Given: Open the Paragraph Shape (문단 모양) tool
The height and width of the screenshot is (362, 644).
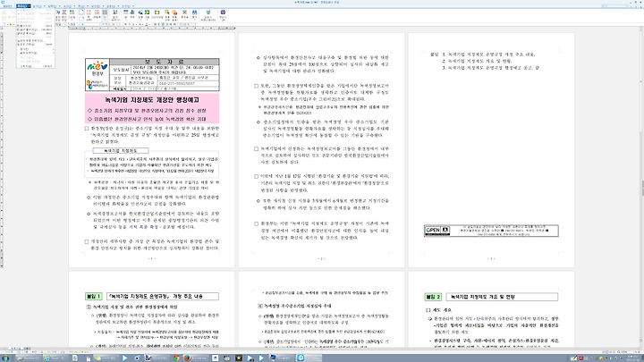Looking at the screenshot, I should coord(64,15).
